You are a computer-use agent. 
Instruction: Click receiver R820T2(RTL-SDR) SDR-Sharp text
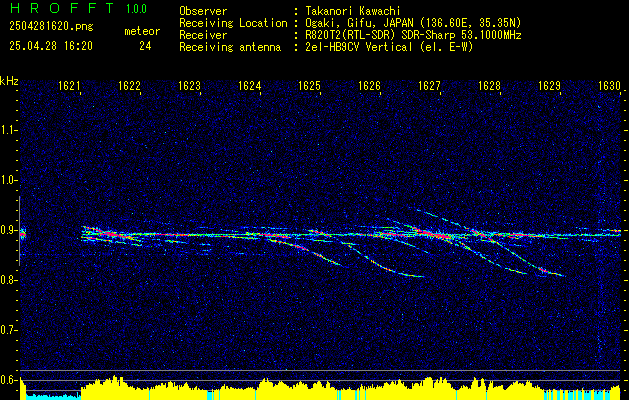pyautogui.click(x=412, y=35)
